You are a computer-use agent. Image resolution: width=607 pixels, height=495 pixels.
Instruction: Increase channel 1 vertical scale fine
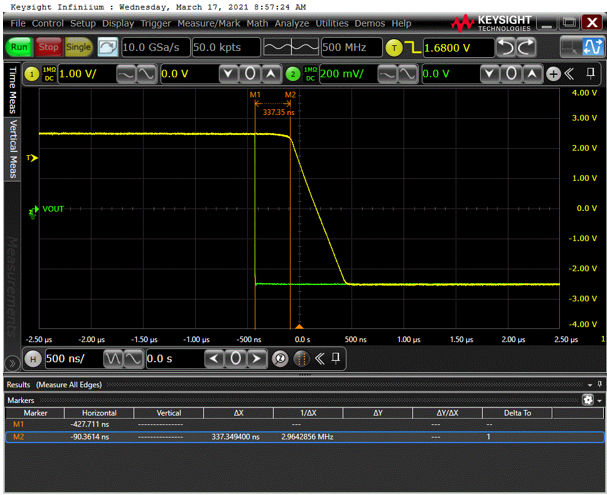click(x=146, y=74)
